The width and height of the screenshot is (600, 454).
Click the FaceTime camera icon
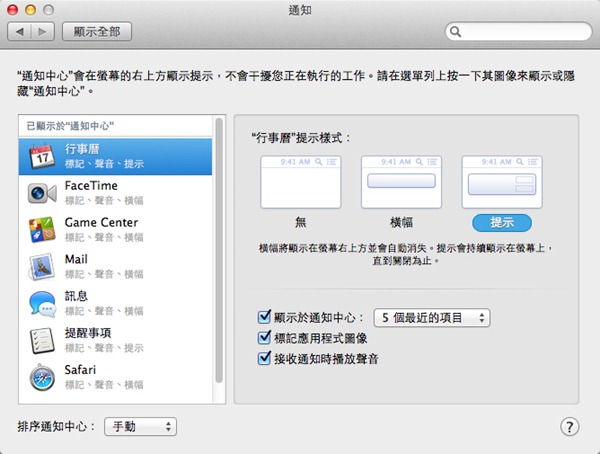point(42,193)
